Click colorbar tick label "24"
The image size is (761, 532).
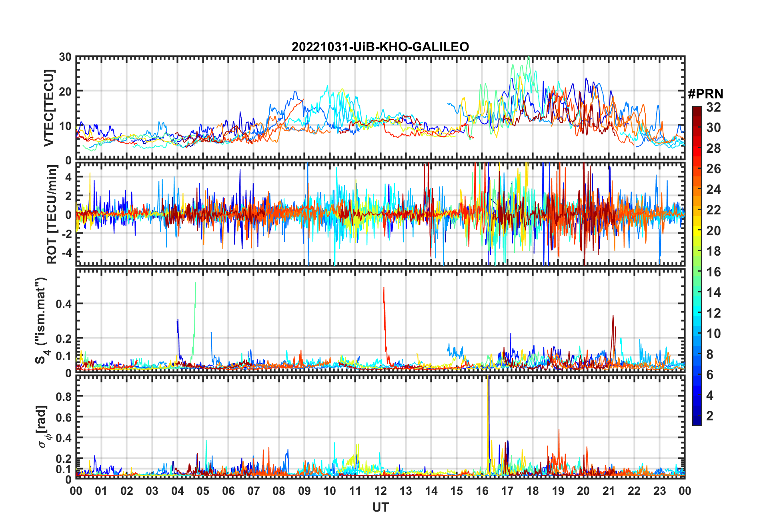pos(713,190)
